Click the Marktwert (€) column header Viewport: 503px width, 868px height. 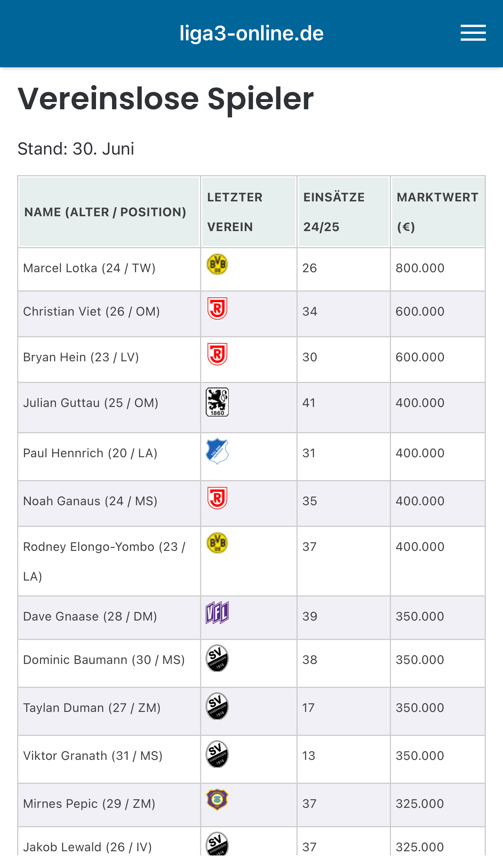tap(438, 212)
